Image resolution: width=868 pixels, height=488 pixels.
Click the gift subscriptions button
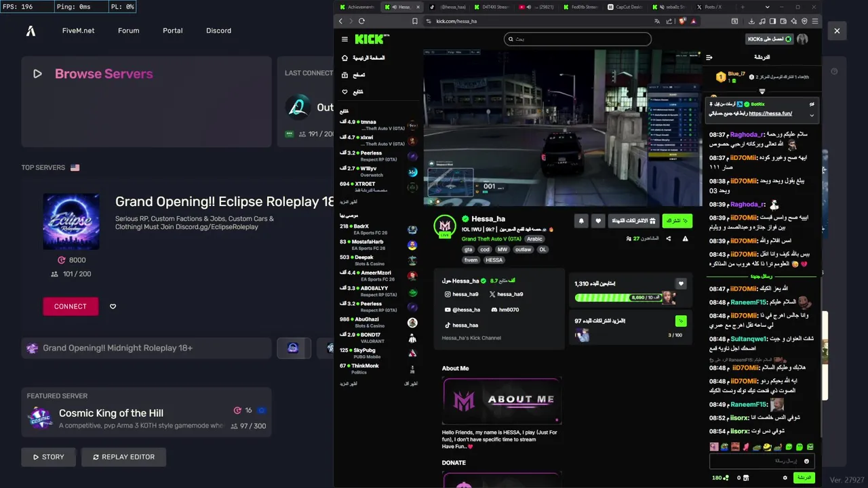[x=633, y=220]
